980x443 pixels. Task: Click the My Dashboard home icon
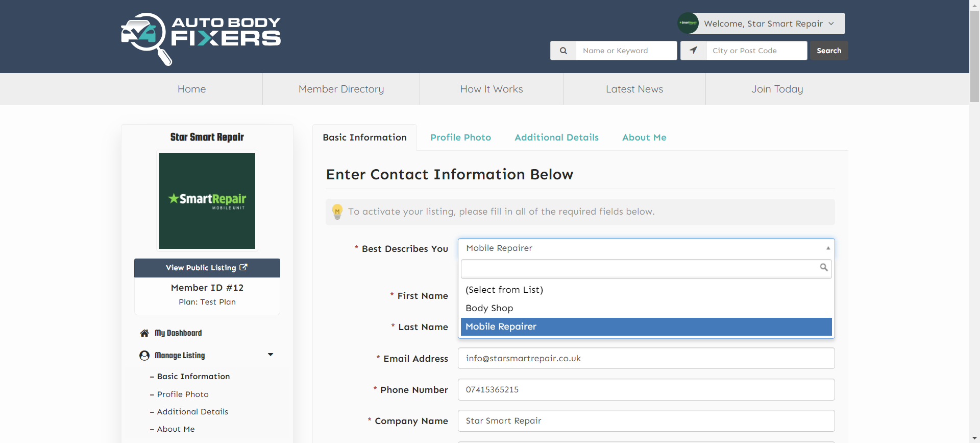[x=144, y=333]
